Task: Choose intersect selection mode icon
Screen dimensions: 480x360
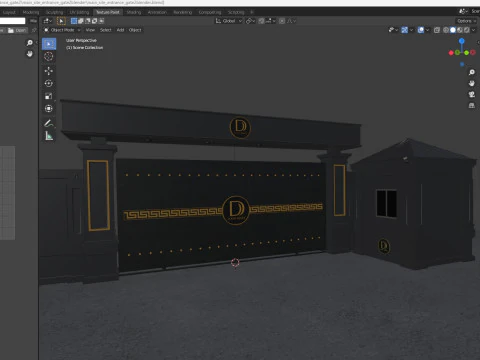Action: tap(101, 21)
